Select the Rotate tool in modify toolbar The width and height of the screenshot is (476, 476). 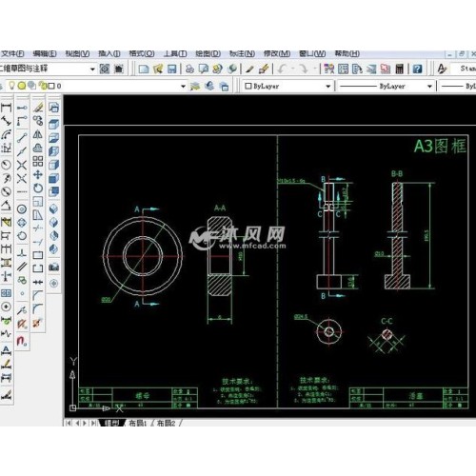pyautogui.click(x=38, y=188)
